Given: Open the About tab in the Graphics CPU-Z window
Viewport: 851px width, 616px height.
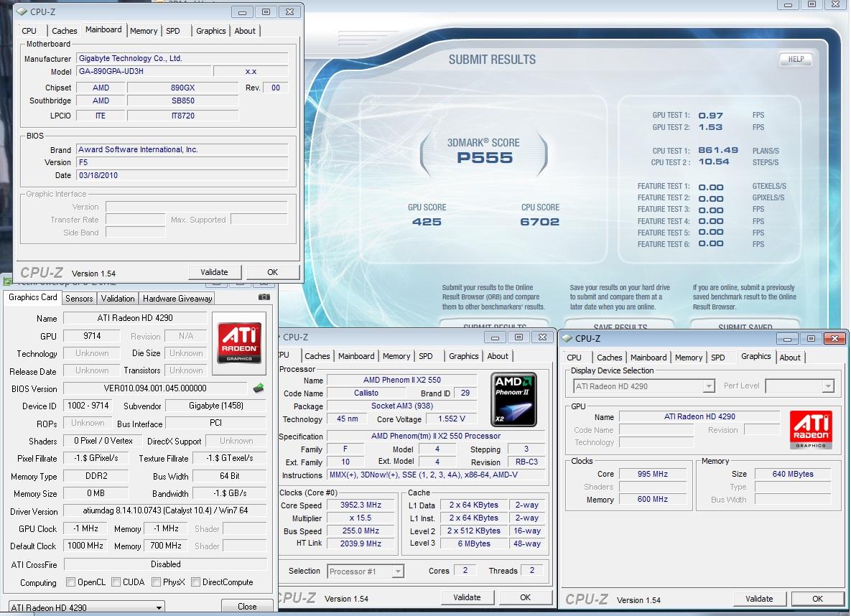Looking at the screenshot, I should coord(790,357).
